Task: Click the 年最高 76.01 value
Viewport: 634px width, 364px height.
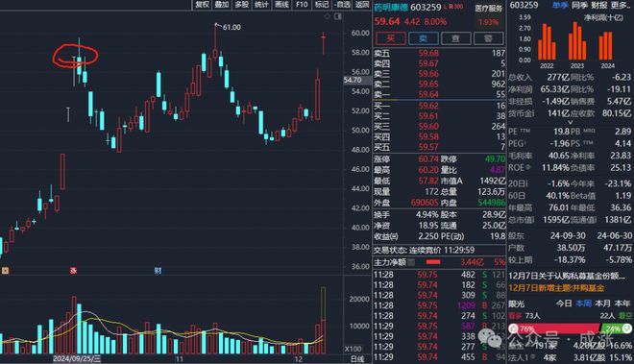Action: [x=559, y=207]
